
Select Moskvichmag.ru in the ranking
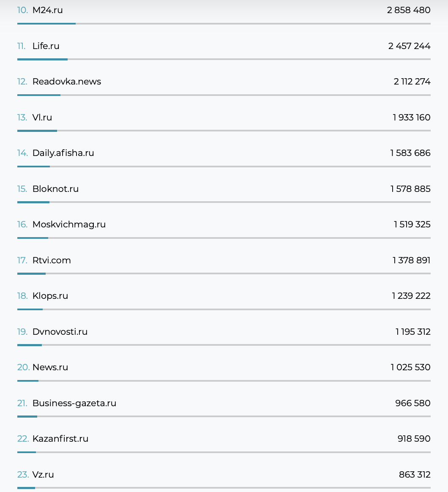pos(69,224)
